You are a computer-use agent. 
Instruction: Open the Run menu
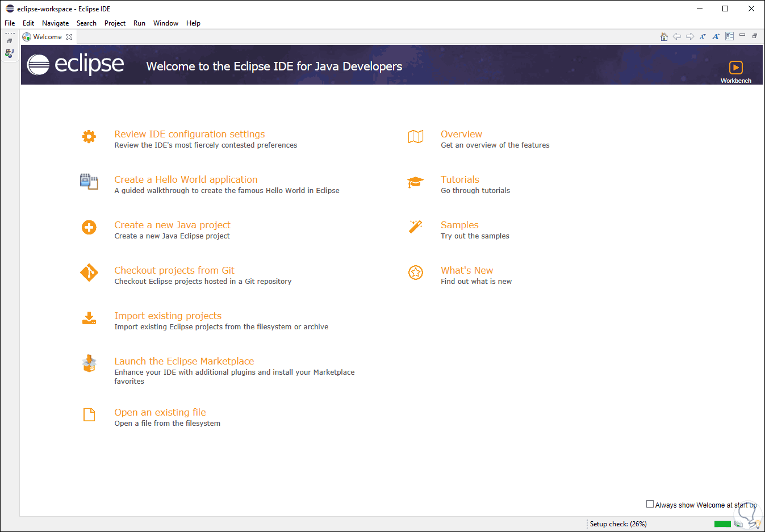(139, 23)
